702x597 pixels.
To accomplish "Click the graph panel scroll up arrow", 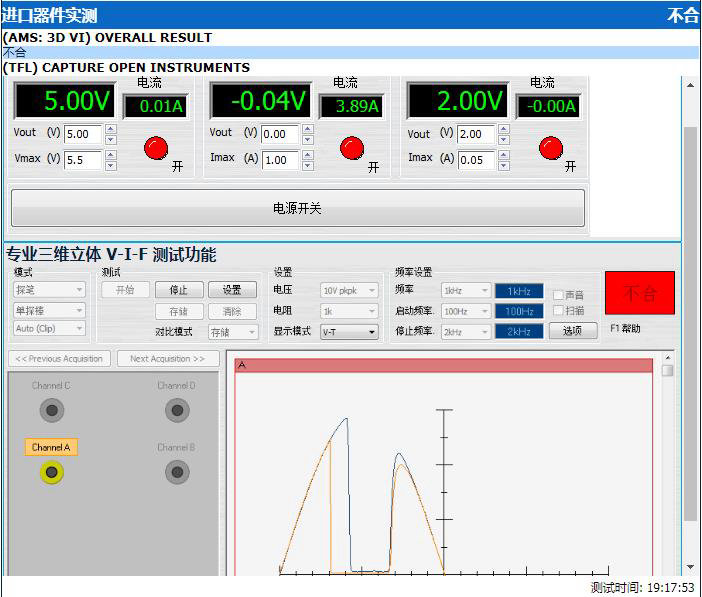I will click(x=668, y=357).
